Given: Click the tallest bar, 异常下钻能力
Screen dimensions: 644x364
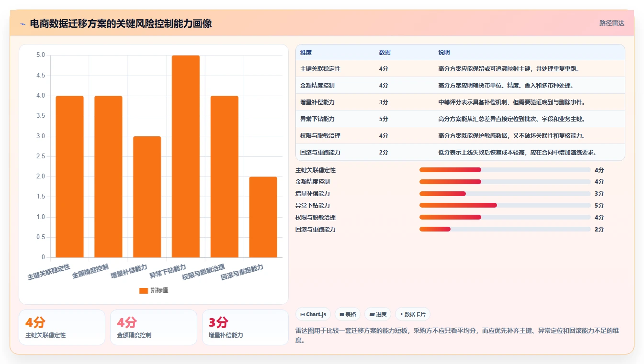Looking at the screenshot, I should [186, 156].
